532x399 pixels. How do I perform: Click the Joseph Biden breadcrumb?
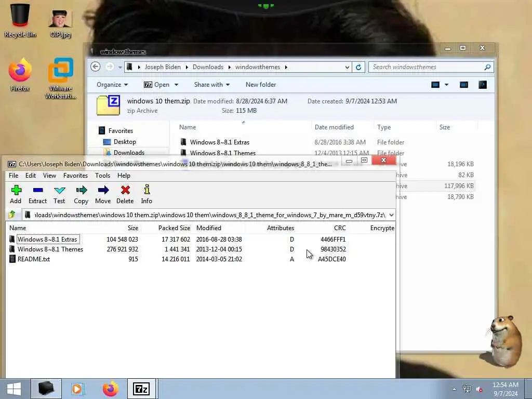pos(163,67)
